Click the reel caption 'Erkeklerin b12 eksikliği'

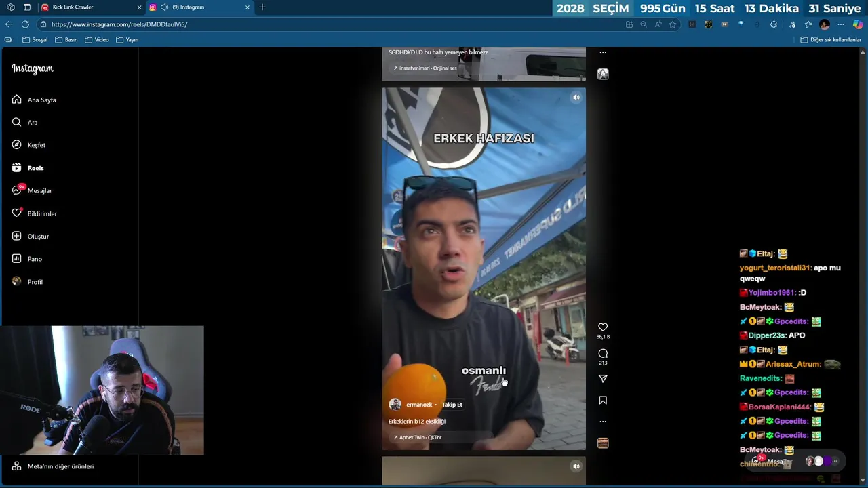417,422
